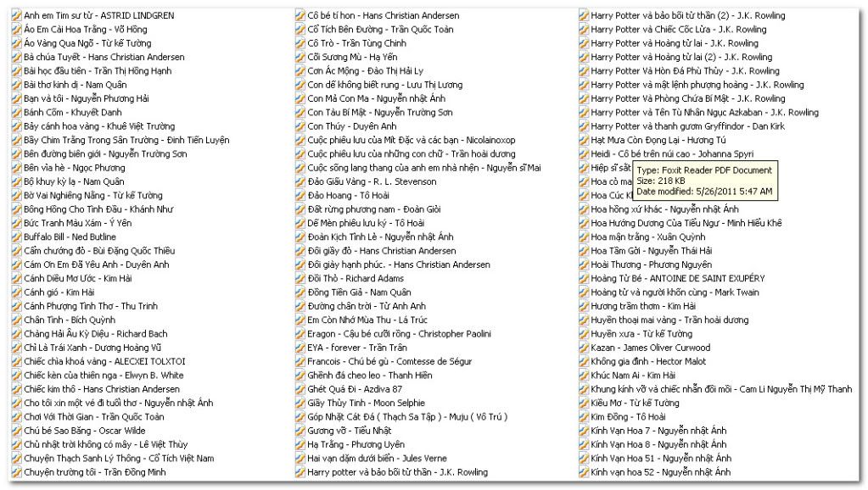The width and height of the screenshot is (868, 490).
Task: Click "Dế Mèn phiêu lưu ký - Tô Hoài"
Action: point(367,223)
